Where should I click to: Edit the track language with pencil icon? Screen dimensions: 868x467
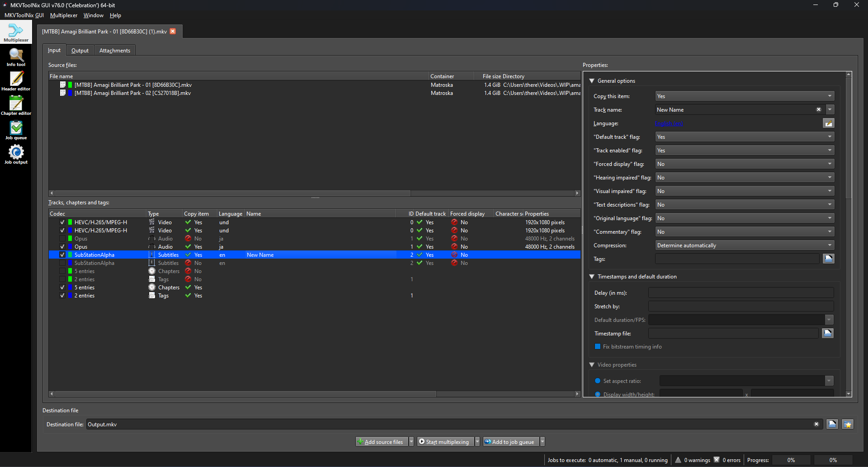tap(828, 123)
